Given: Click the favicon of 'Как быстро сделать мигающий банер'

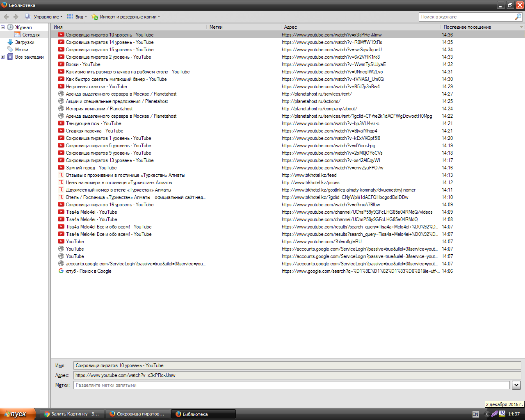Looking at the screenshot, I should tap(61, 79).
